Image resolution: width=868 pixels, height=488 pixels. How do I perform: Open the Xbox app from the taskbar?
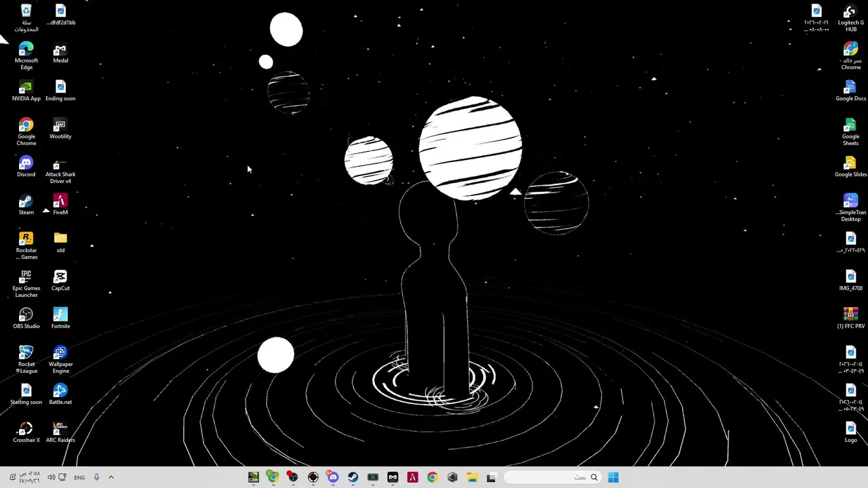click(x=372, y=477)
